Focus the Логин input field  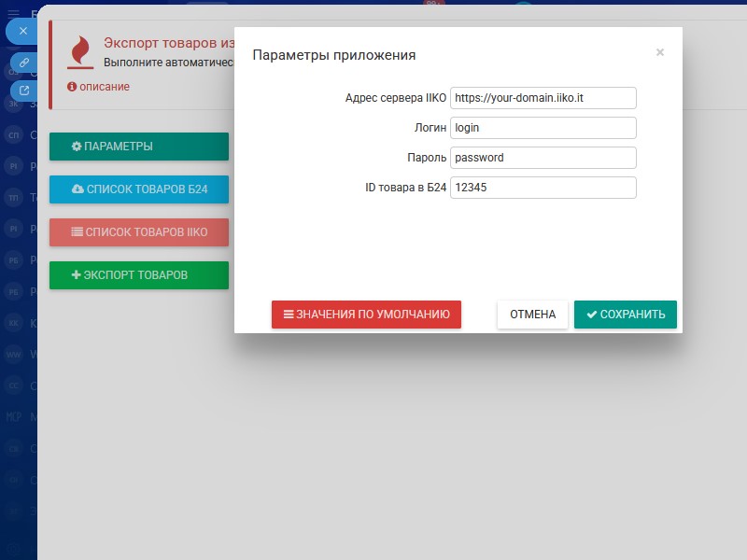tap(543, 128)
